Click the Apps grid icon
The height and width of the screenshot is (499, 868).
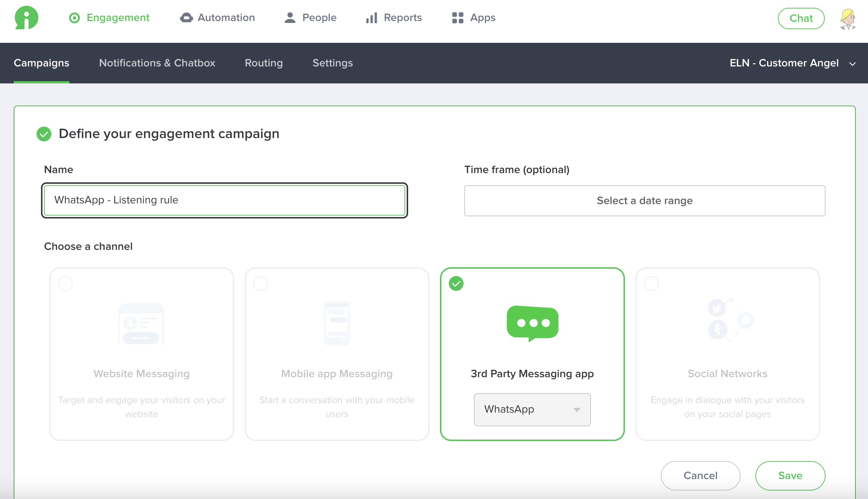(458, 18)
